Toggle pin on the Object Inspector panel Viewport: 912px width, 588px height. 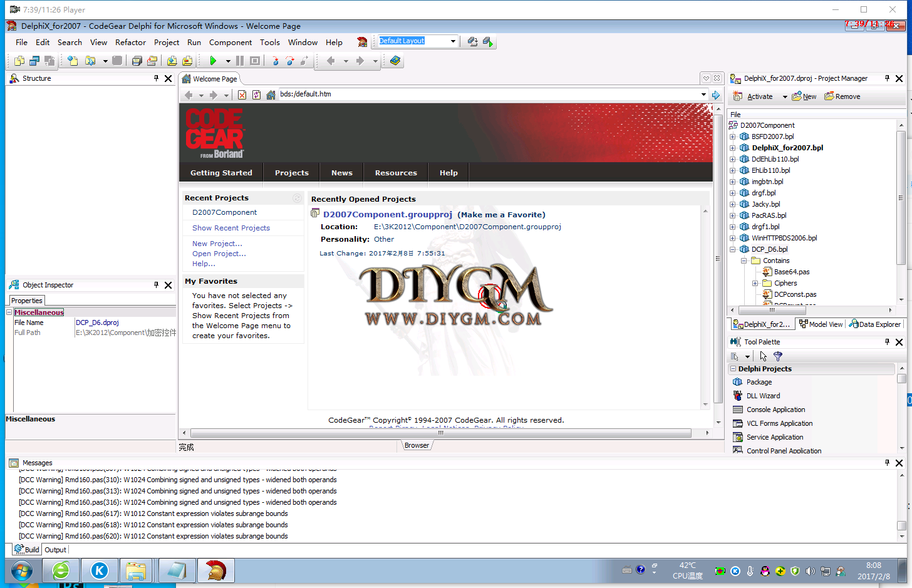157,285
